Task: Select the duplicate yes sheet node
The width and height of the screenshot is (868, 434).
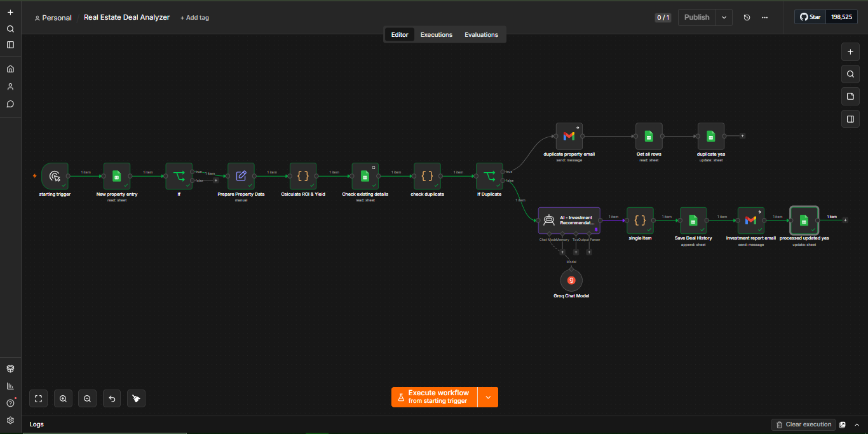Action: click(711, 136)
